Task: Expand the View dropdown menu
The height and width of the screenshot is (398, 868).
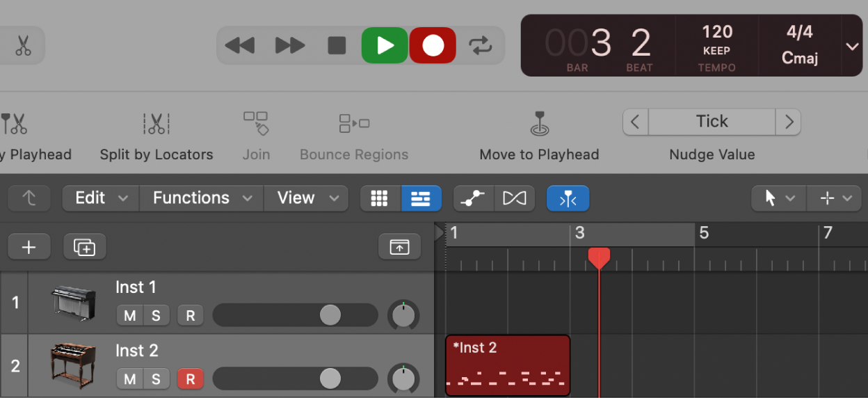Action: click(x=305, y=198)
